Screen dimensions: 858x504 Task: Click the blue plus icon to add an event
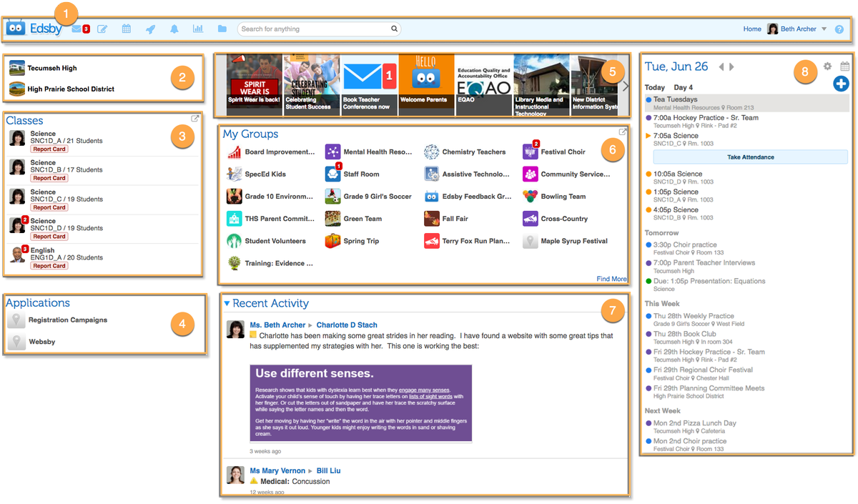(841, 84)
